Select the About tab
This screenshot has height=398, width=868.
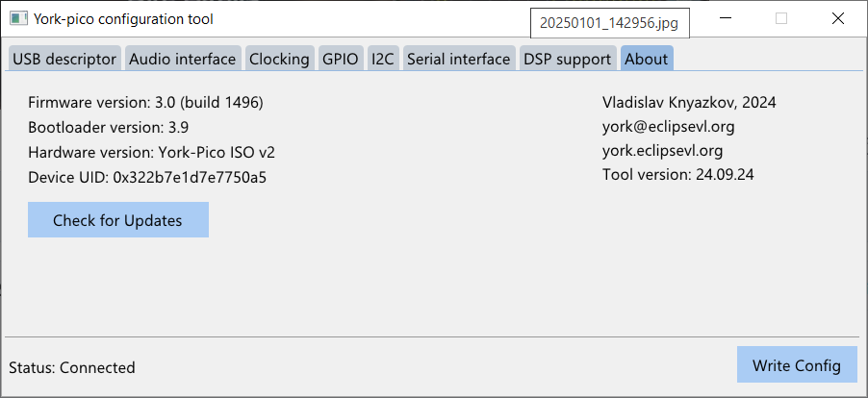tap(647, 59)
